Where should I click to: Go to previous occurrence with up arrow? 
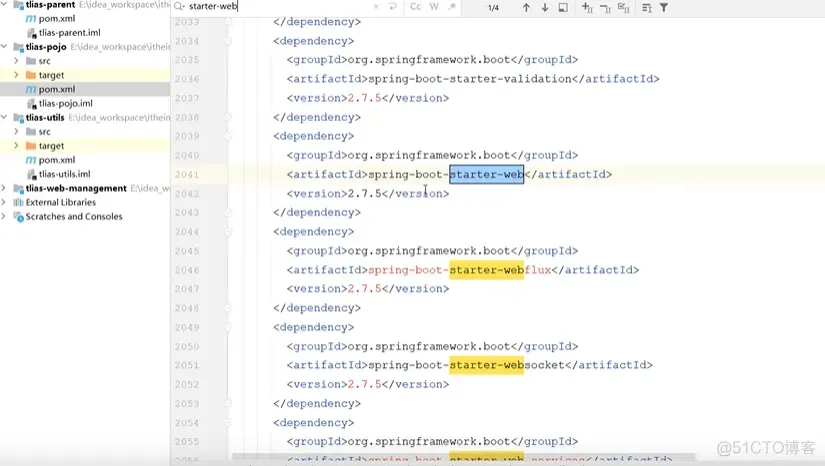[x=526, y=7]
